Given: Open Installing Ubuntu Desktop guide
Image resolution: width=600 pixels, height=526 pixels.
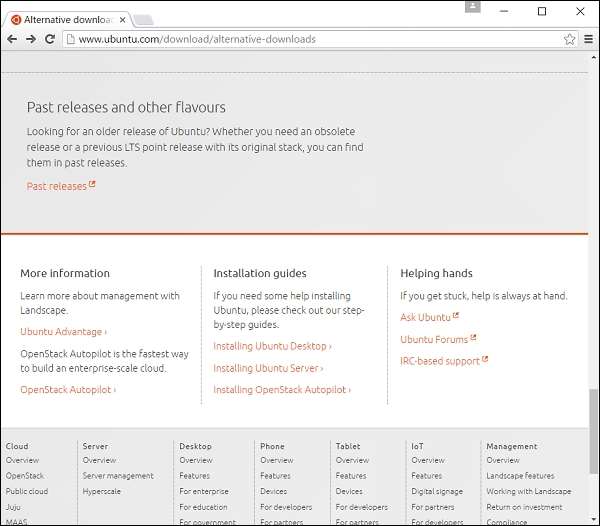Looking at the screenshot, I should pos(272,346).
